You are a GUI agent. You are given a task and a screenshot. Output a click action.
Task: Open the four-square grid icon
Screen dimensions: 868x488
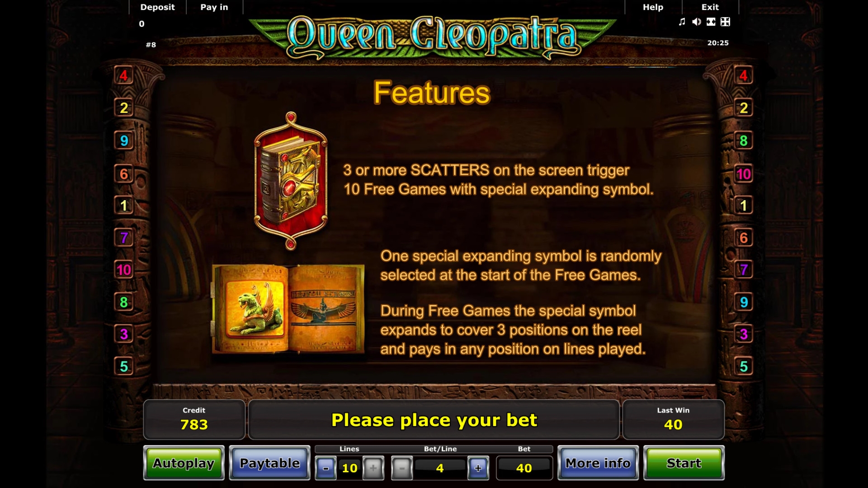click(725, 22)
